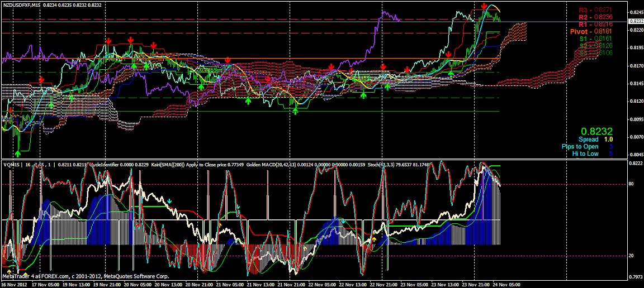Select the R3 - 0.8271 resistance label
Viewport: 644px width, 288px height.
[x=595, y=10]
